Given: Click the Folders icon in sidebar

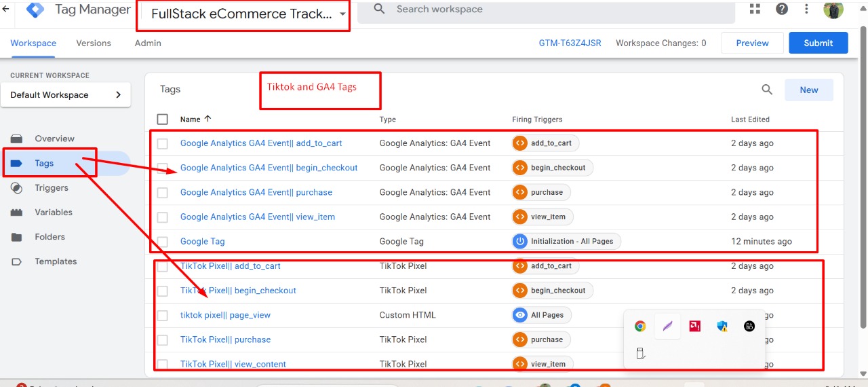Looking at the screenshot, I should click(17, 237).
